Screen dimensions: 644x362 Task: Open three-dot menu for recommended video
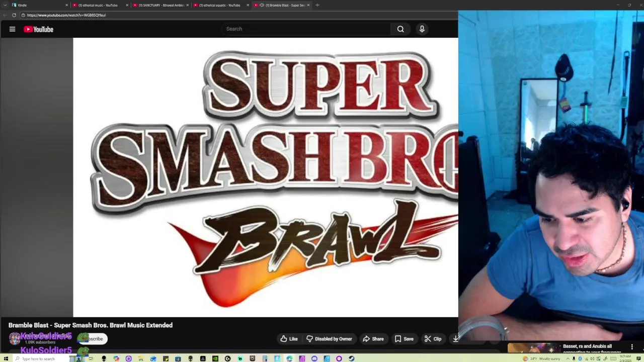pos(632,347)
